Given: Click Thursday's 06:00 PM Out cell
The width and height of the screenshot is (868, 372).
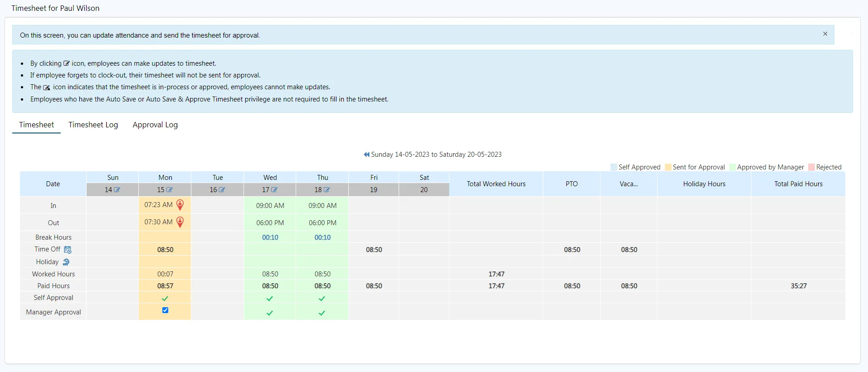Looking at the screenshot, I should click(x=322, y=223).
